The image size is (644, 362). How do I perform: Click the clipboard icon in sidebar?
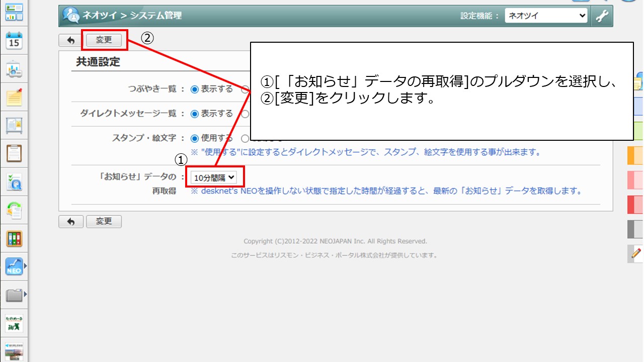14,153
